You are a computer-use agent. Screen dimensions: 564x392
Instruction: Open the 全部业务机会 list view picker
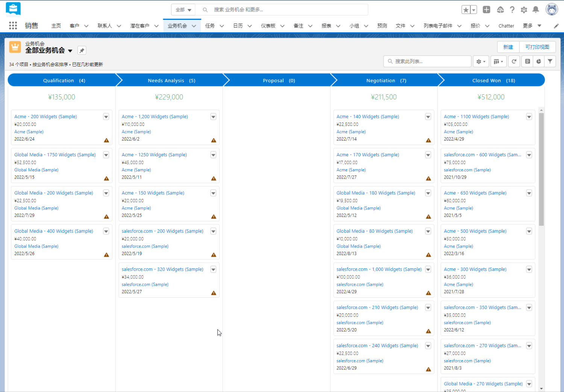pos(70,51)
